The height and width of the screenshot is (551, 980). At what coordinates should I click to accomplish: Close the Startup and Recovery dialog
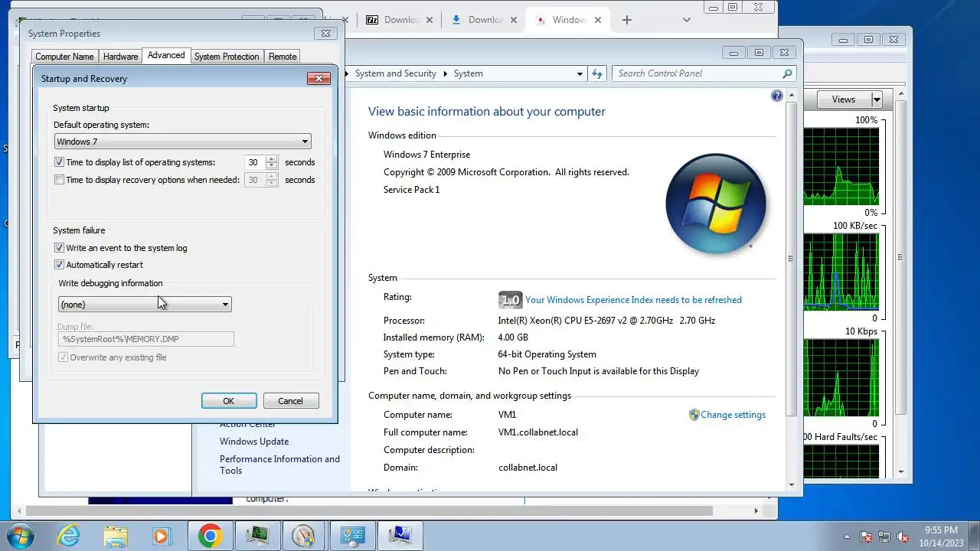[318, 78]
